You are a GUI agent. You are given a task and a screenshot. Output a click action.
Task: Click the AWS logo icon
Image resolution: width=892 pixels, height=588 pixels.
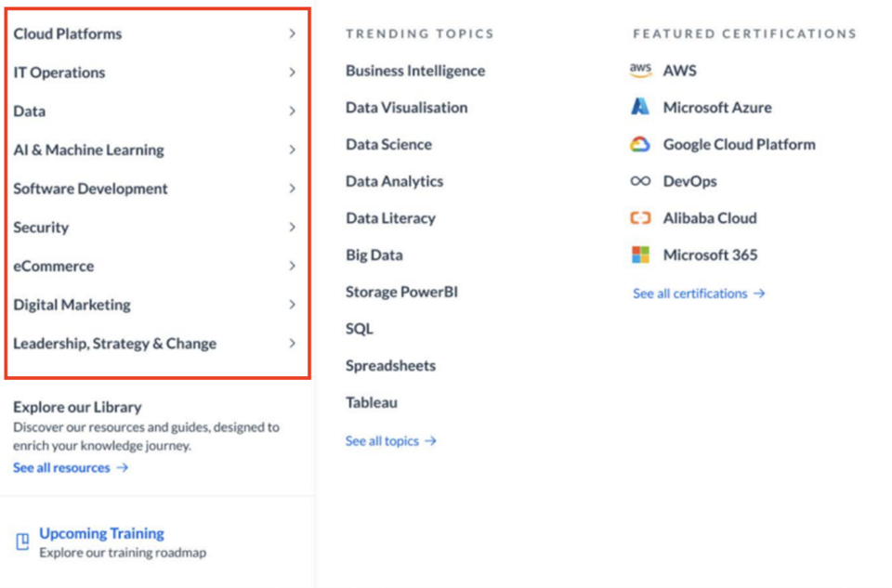[x=640, y=71]
